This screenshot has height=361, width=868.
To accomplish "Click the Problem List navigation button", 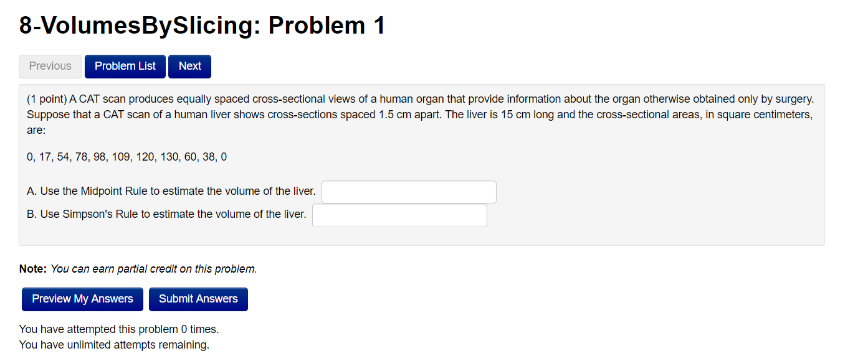I will [x=125, y=66].
